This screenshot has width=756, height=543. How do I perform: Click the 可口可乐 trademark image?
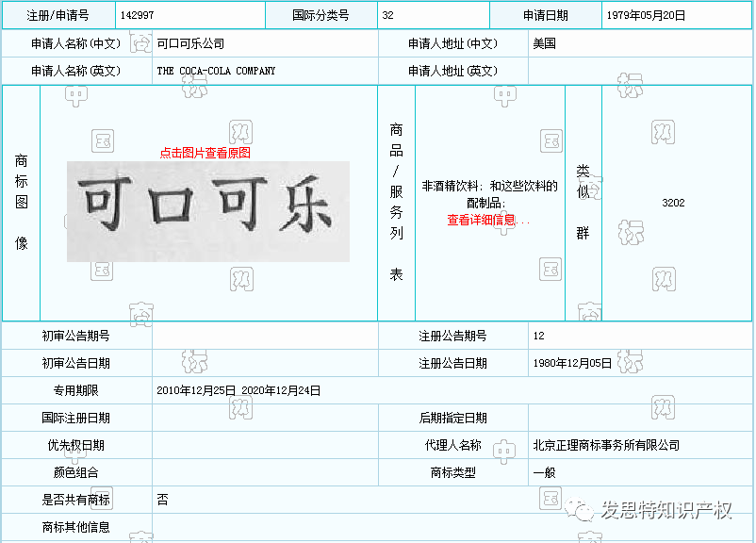click(207, 210)
